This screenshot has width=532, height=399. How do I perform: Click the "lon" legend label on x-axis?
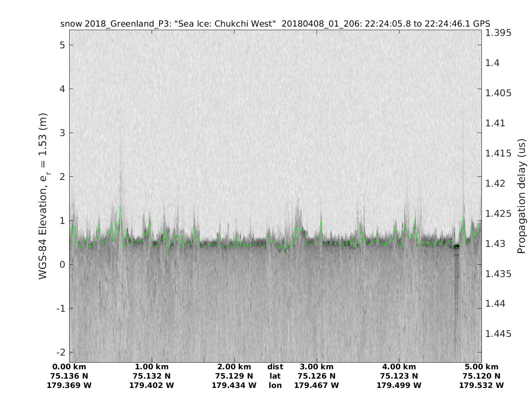coord(275,385)
